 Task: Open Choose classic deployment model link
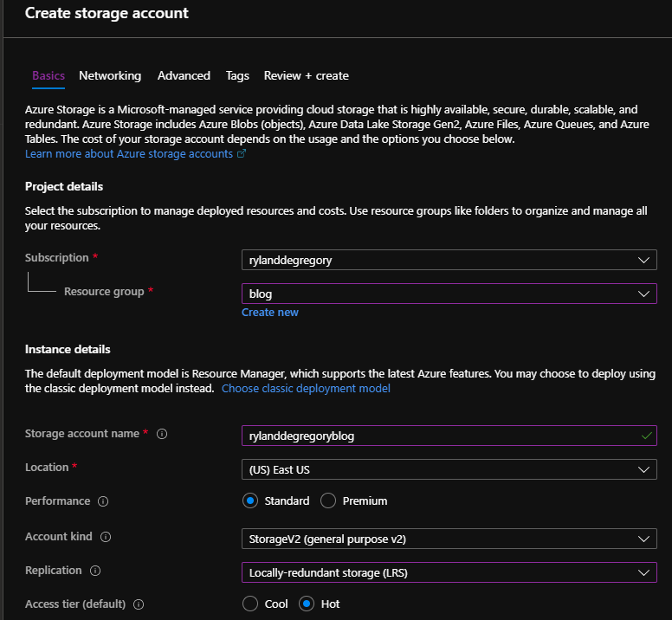pyautogui.click(x=306, y=389)
